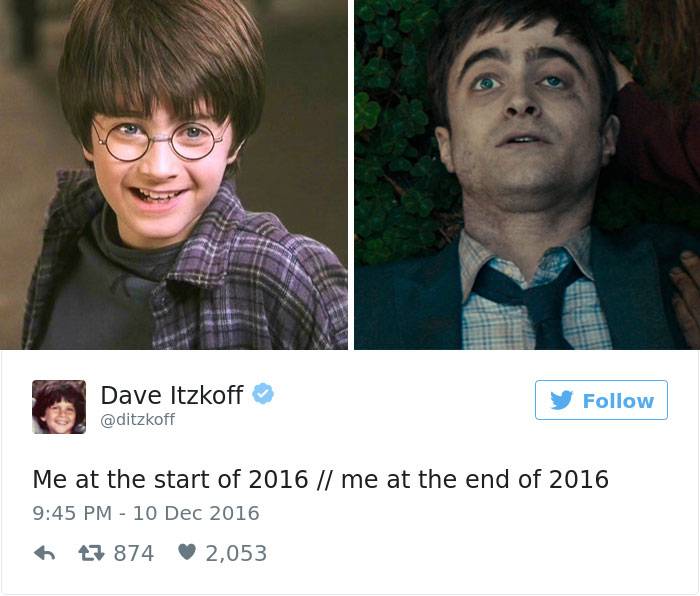
Task: Like the tweet with the heart icon
Action: [x=187, y=552]
